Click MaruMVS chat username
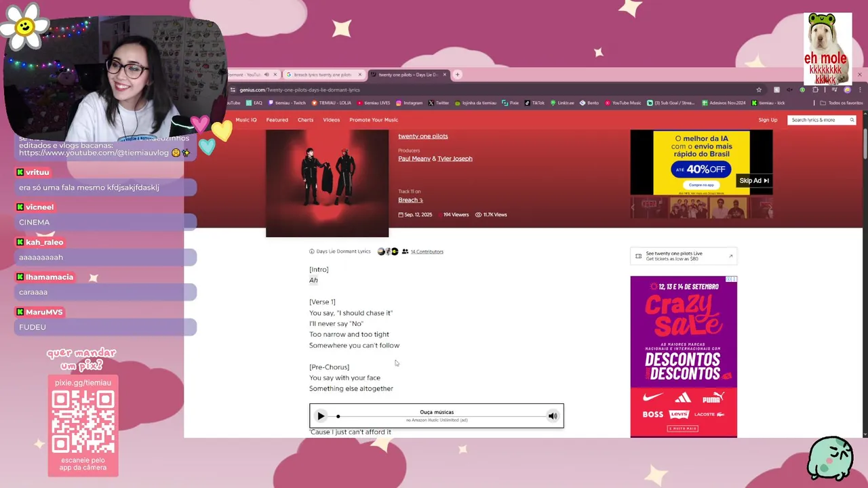Image resolution: width=868 pixels, height=488 pixels. 44,312
